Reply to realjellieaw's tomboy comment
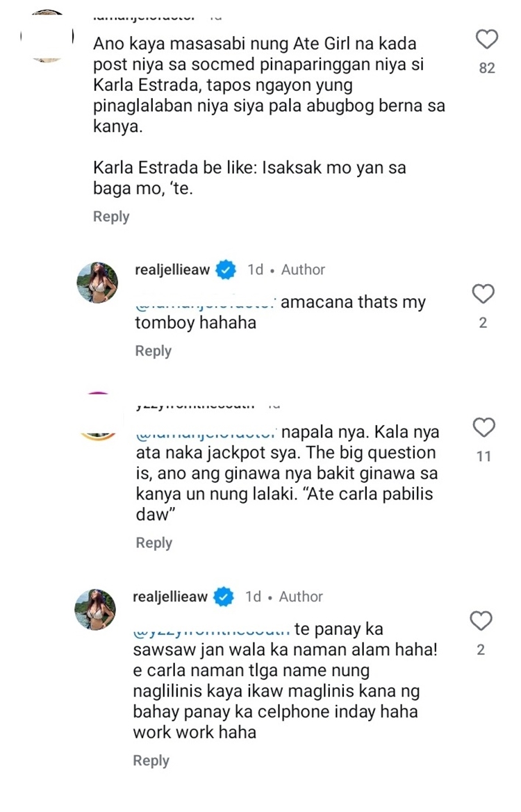The image size is (521, 812). (x=154, y=351)
